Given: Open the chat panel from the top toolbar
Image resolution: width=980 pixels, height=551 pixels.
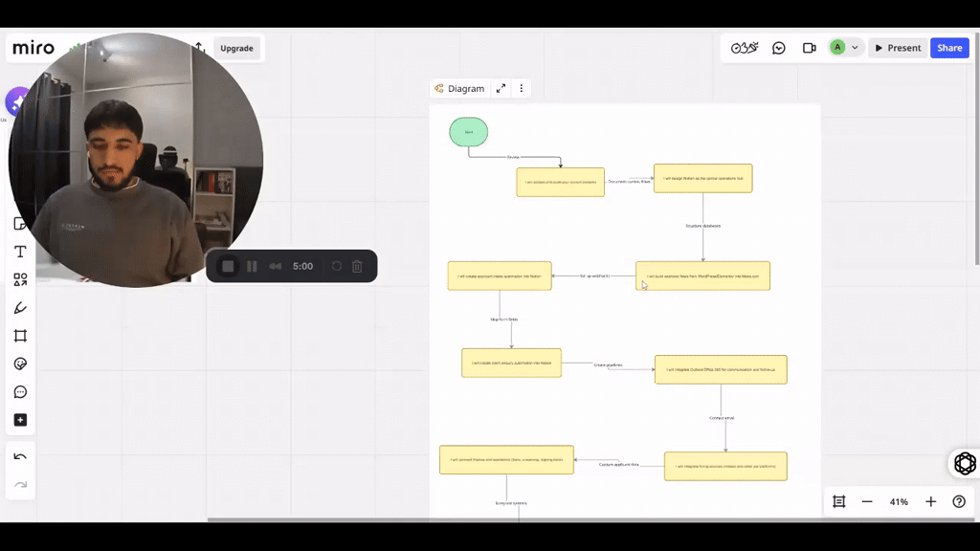Looking at the screenshot, I should point(779,47).
